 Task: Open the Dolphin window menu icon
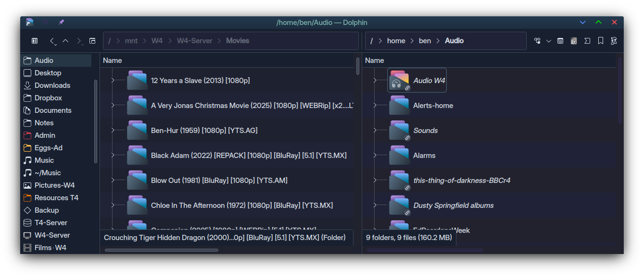pyautogui.click(x=30, y=22)
